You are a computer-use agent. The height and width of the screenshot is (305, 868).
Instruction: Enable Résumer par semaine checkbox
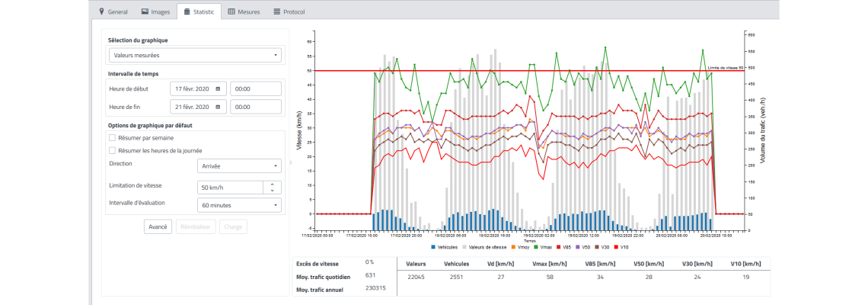pos(113,138)
